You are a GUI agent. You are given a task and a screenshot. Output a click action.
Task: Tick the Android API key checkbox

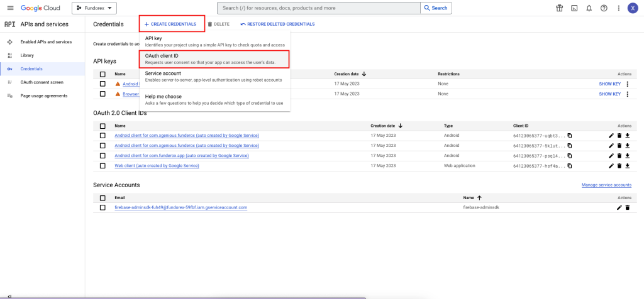(x=103, y=84)
